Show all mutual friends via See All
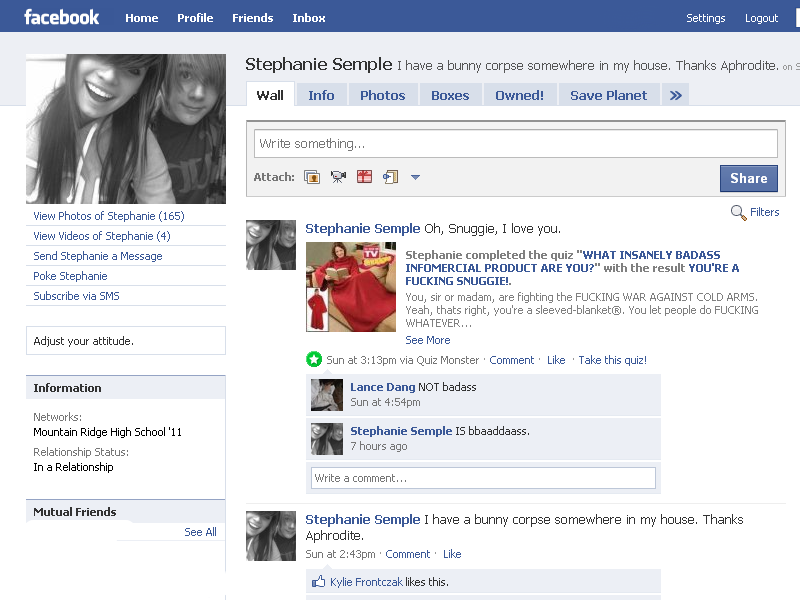The width and height of the screenshot is (800, 600). (200, 532)
